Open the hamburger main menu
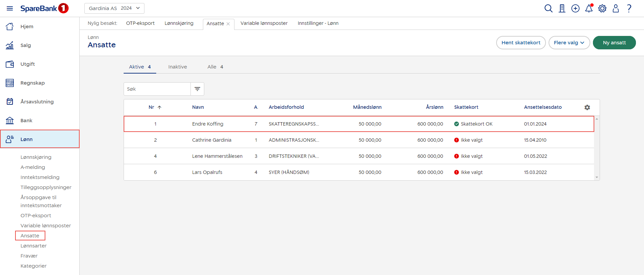The width and height of the screenshot is (644, 275). [x=10, y=8]
